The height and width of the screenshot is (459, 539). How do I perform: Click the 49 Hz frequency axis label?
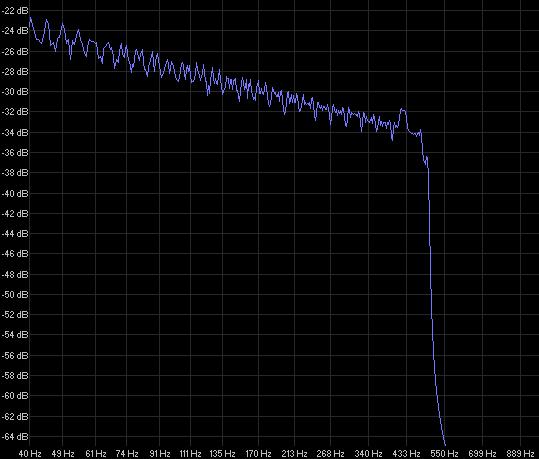pos(63,453)
